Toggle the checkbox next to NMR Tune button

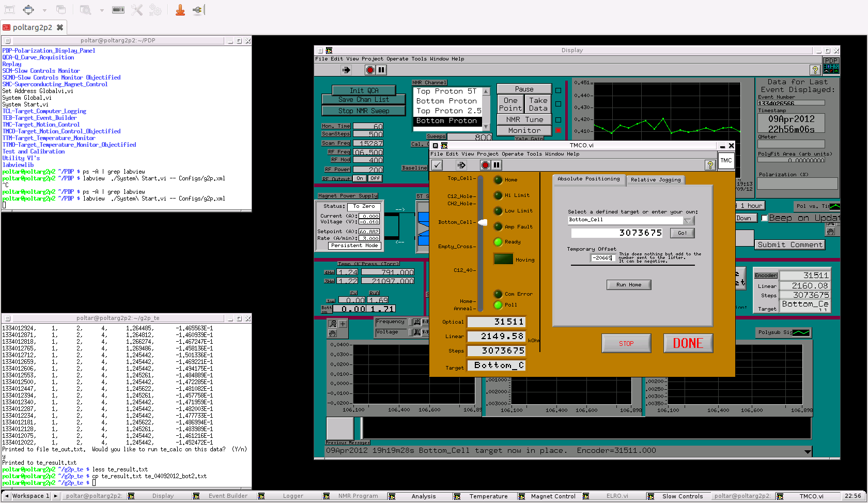(x=558, y=120)
